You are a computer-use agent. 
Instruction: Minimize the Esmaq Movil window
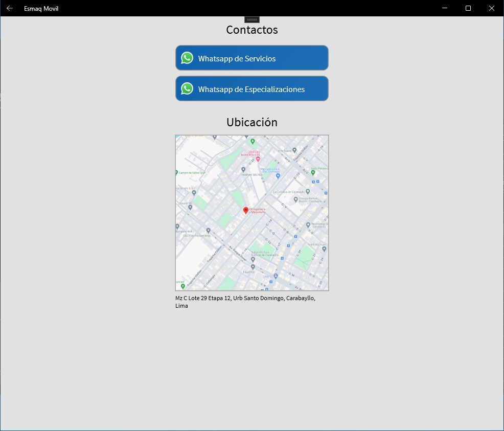coord(445,8)
